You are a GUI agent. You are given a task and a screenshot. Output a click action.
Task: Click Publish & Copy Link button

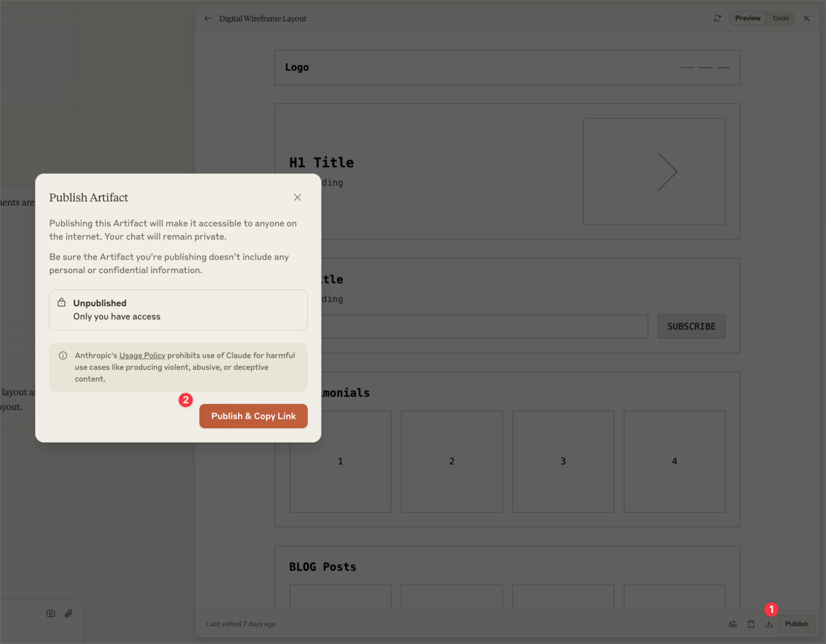pyautogui.click(x=253, y=416)
